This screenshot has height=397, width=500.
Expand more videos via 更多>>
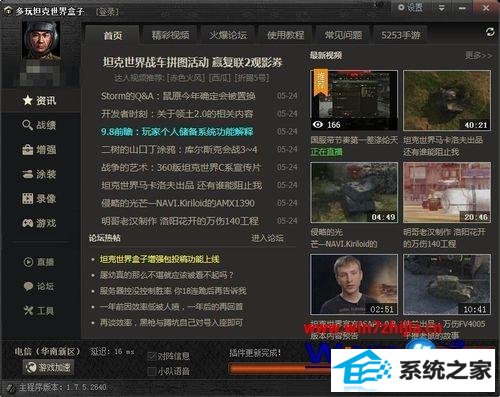point(478,55)
